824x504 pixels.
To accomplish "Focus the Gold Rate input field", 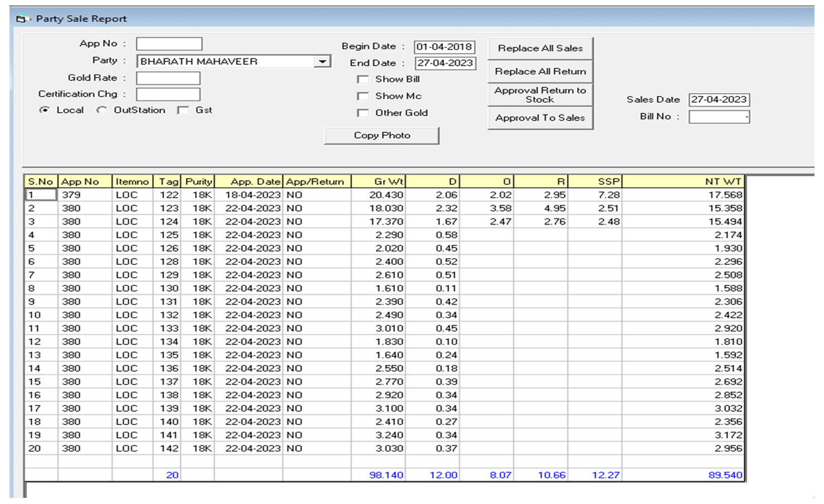I will point(168,78).
